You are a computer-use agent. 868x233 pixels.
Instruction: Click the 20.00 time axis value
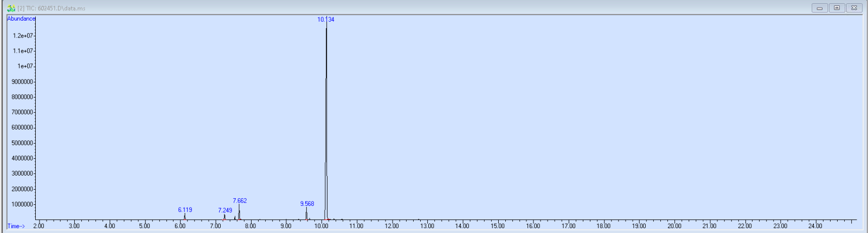point(674,226)
